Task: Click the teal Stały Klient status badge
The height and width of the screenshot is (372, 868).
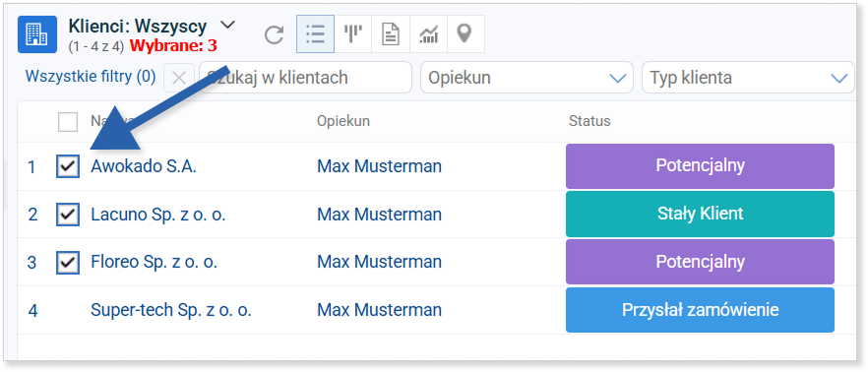Action: pyautogui.click(x=700, y=214)
